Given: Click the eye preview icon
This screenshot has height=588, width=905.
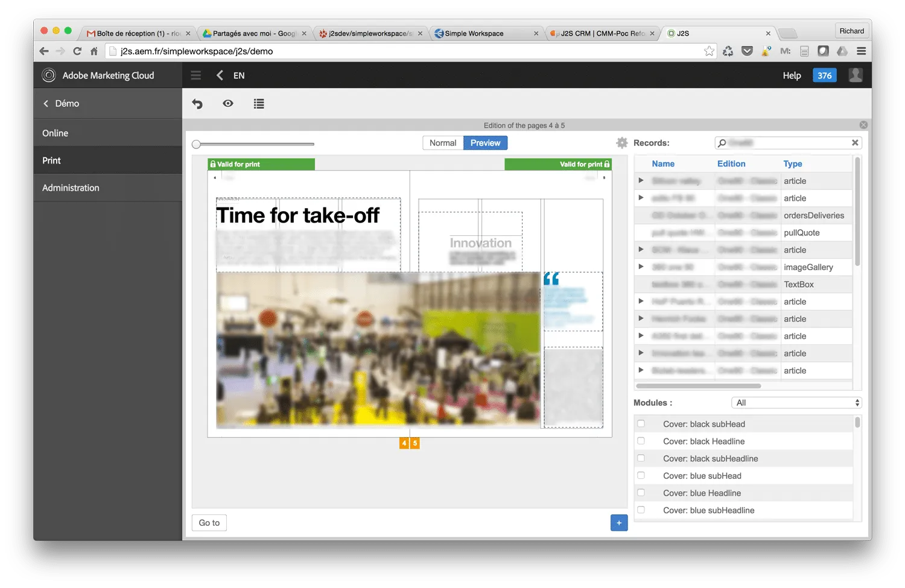Looking at the screenshot, I should 228,104.
